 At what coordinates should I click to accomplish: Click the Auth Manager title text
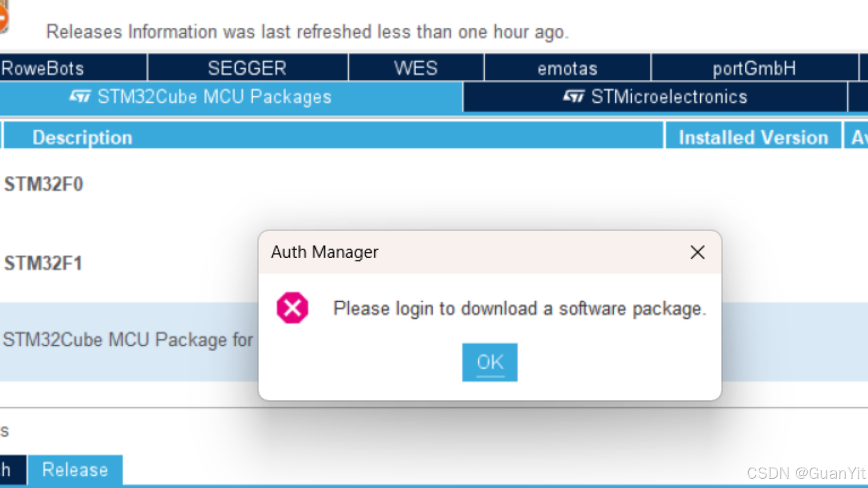(x=325, y=252)
